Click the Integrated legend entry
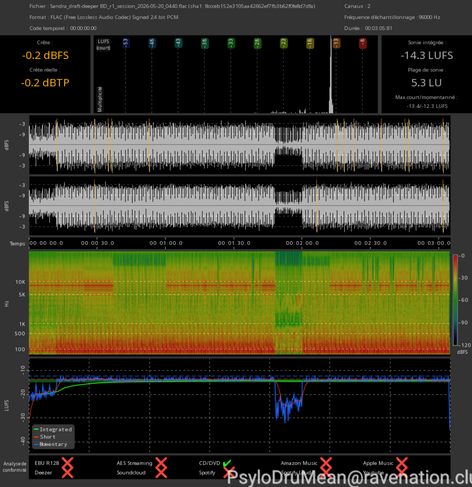This screenshot has height=487, width=472. pos(53,429)
